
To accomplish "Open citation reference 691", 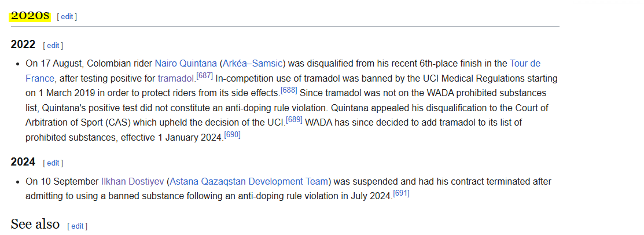I will coord(401,193).
